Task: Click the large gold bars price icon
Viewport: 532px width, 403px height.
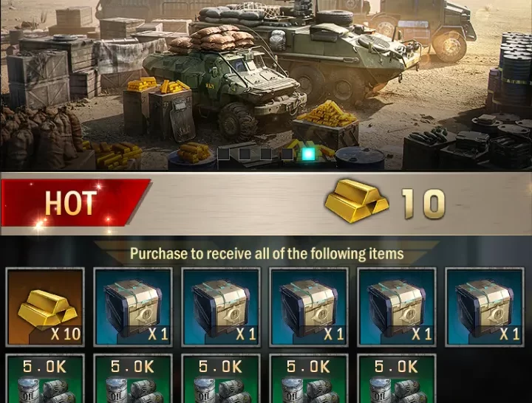Action: [x=357, y=201]
